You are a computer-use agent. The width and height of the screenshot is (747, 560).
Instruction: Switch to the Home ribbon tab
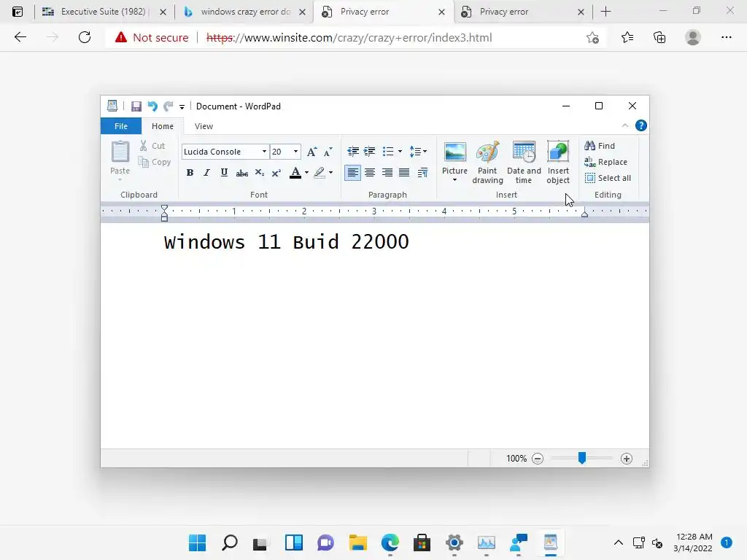(x=163, y=126)
